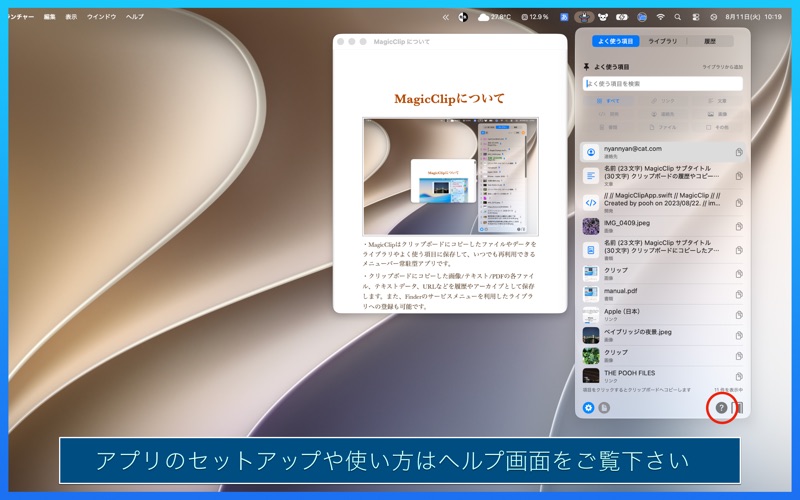
Task: Open the MagicClip settings gear
Action: [x=588, y=408]
